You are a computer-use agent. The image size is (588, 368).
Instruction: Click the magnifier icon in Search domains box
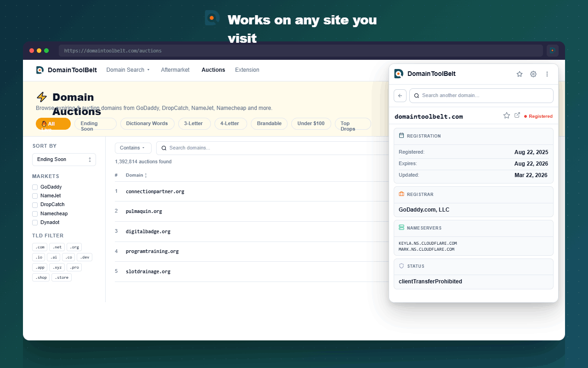click(164, 148)
